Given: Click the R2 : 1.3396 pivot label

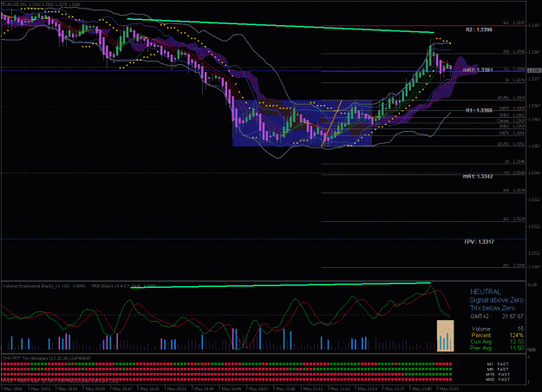Looking at the screenshot, I should [x=479, y=29].
